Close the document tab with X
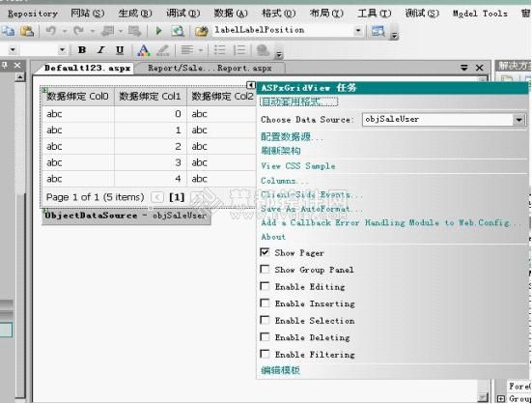This screenshot has height=404, width=532. [480, 68]
